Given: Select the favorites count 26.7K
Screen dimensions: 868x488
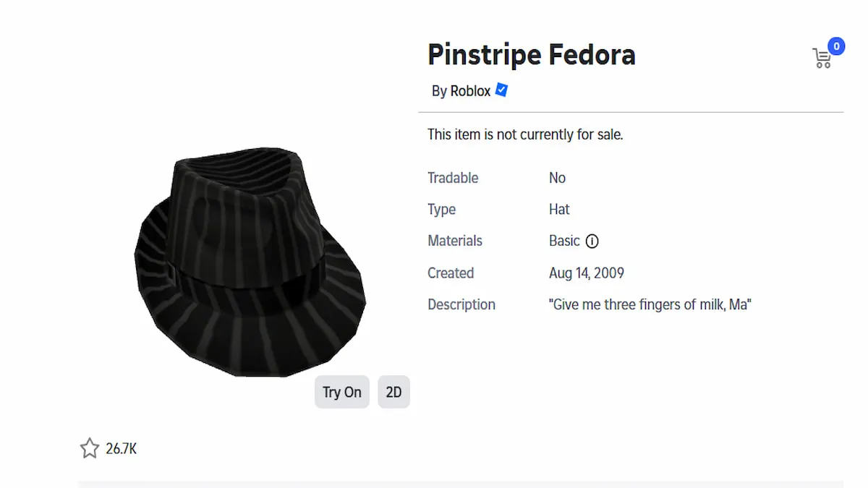Looking at the screenshot, I should 120,448.
